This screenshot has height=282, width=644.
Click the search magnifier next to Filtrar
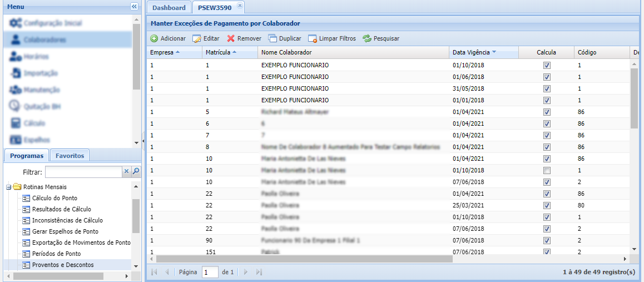coord(136,172)
